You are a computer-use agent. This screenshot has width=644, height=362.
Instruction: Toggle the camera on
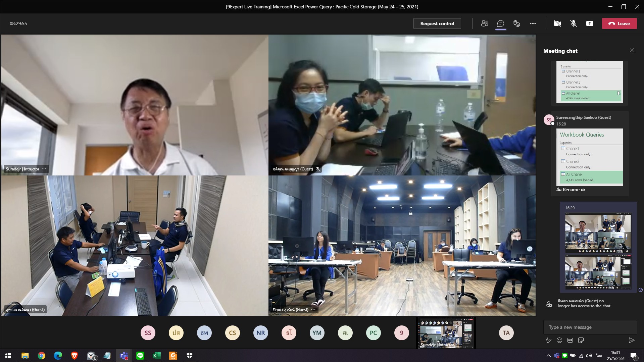click(x=557, y=23)
